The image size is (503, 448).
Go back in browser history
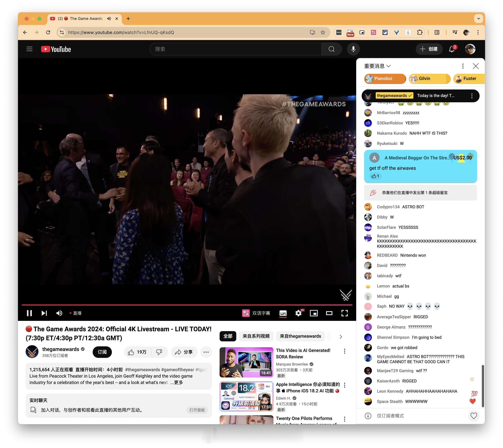tap(25, 33)
